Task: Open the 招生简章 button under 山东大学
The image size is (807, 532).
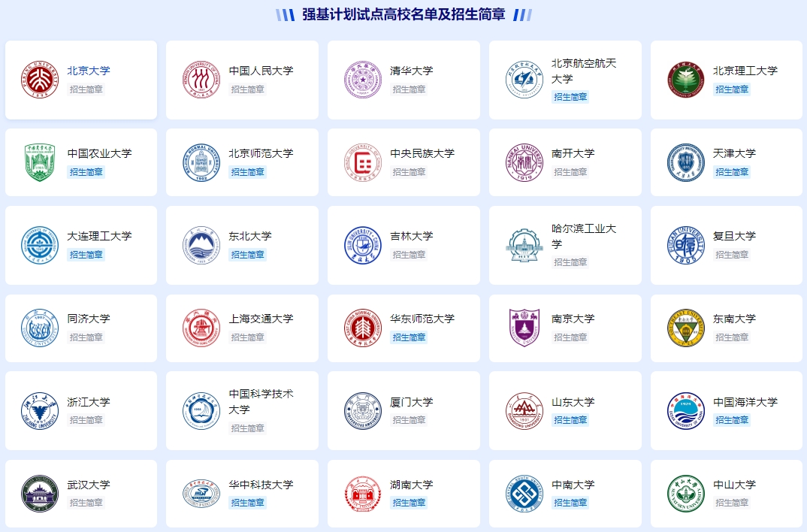Action: pyautogui.click(x=570, y=420)
